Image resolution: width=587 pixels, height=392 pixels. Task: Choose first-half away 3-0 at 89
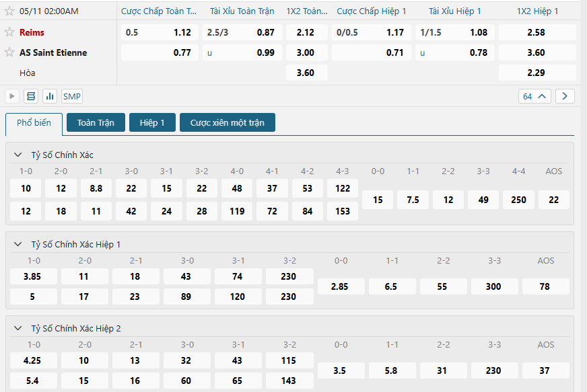[x=187, y=297]
